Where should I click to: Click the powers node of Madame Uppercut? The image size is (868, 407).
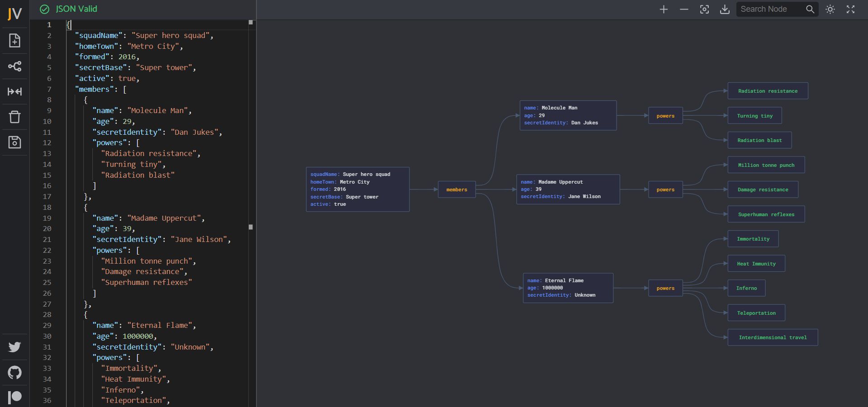pos(665,189)
